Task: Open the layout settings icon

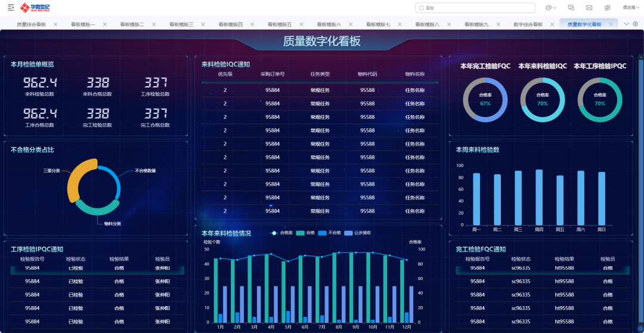Action: tap(608, 8)
